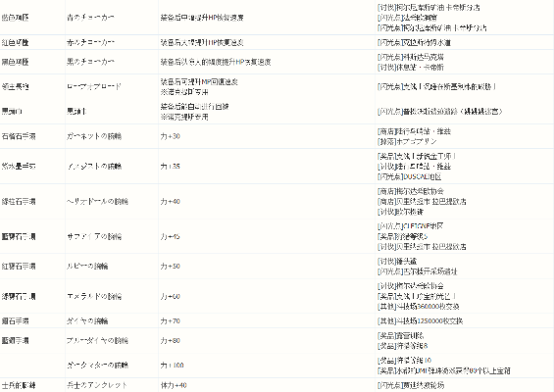554x392 pixels.
Task: Click the cell 'サファイアの腕輪'
Action: pyautogui.click(x=94, y=236)
